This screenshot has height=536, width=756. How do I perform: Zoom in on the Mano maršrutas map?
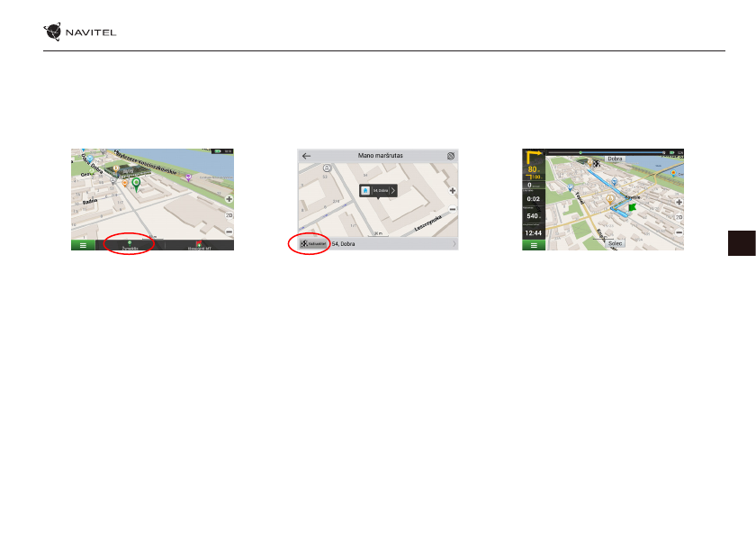[x=452, y=191]
